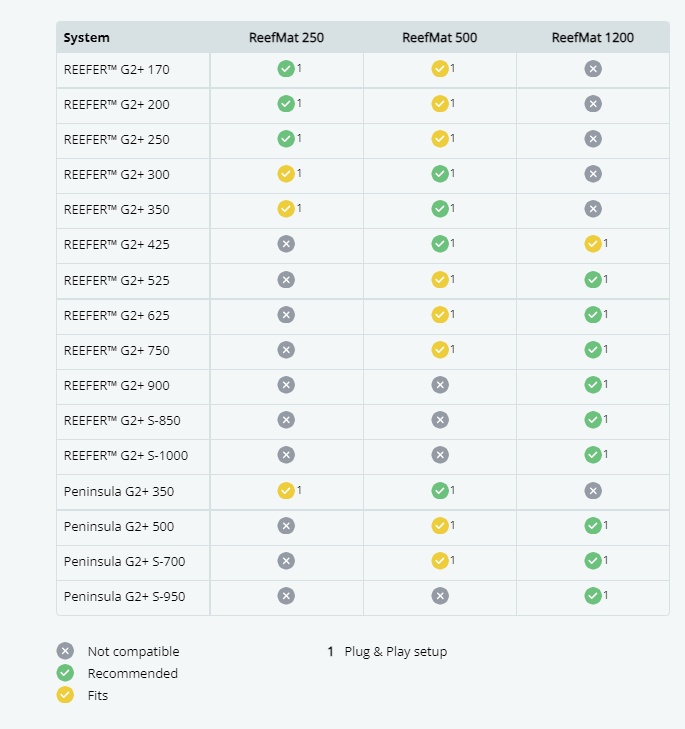Click green check for REEFER G2+ 625 ReefMat 1200

pos(592,315)
